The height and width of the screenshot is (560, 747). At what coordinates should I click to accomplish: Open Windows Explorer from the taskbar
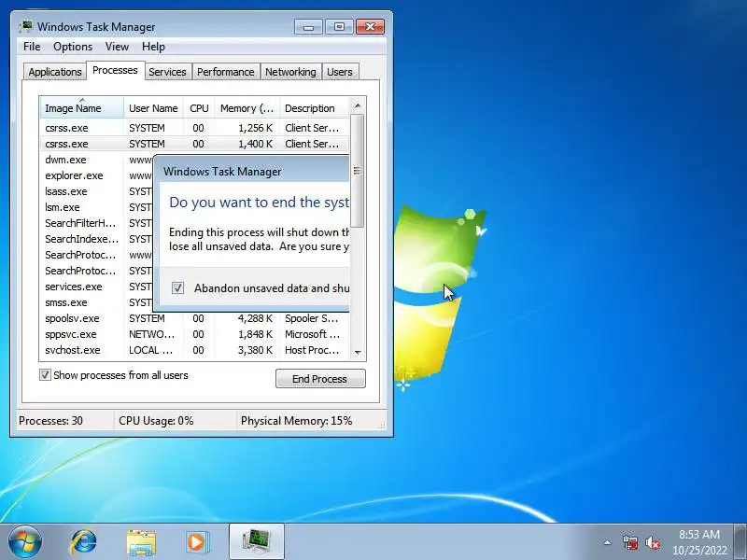pyautogui.click(x=141, y=542)
